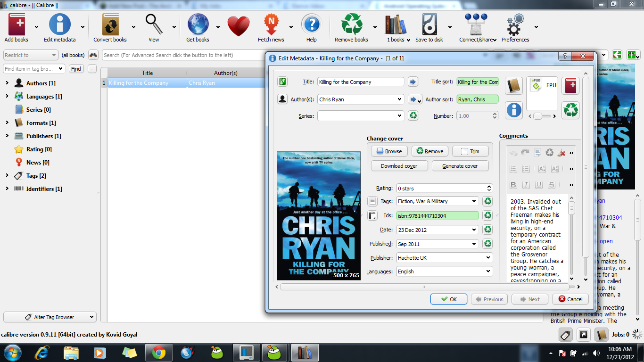Toggle italic formatting in Comments editor
The width and height of the screenshot is (644, 362).
tap(526, 185)
